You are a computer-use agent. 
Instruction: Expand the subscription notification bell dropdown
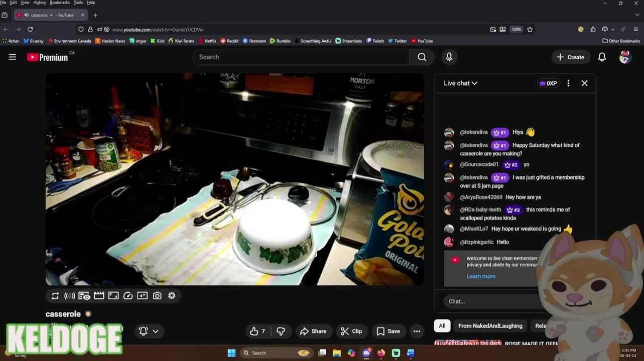[149, 331]
